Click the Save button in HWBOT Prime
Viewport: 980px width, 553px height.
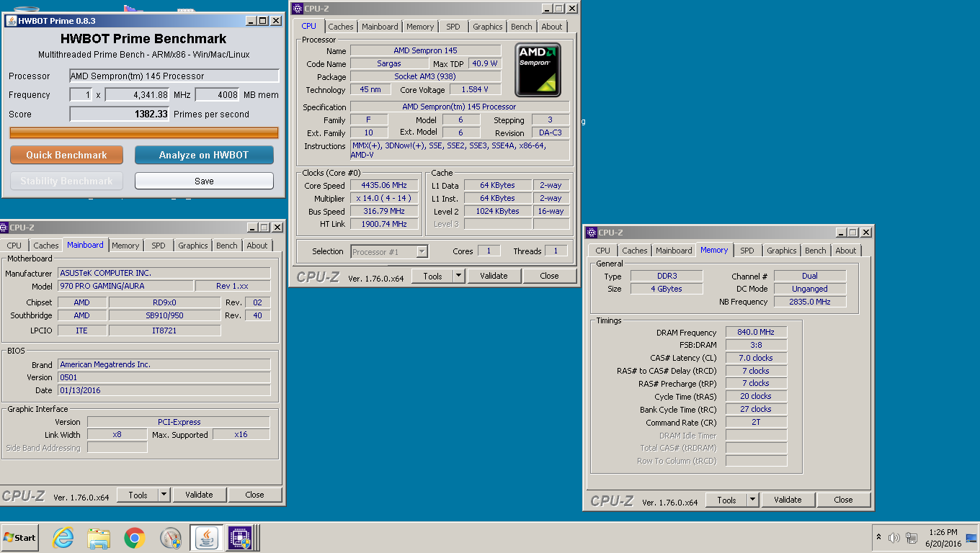click(x=204, y=181)
